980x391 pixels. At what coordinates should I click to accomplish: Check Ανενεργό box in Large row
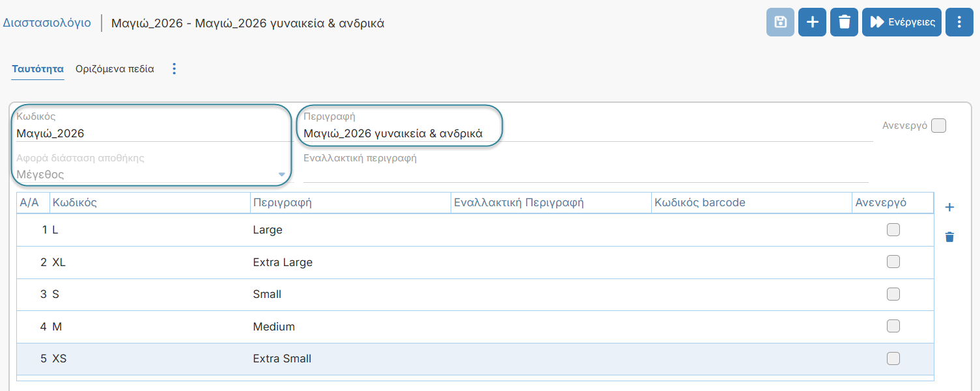tap(893, 230)
